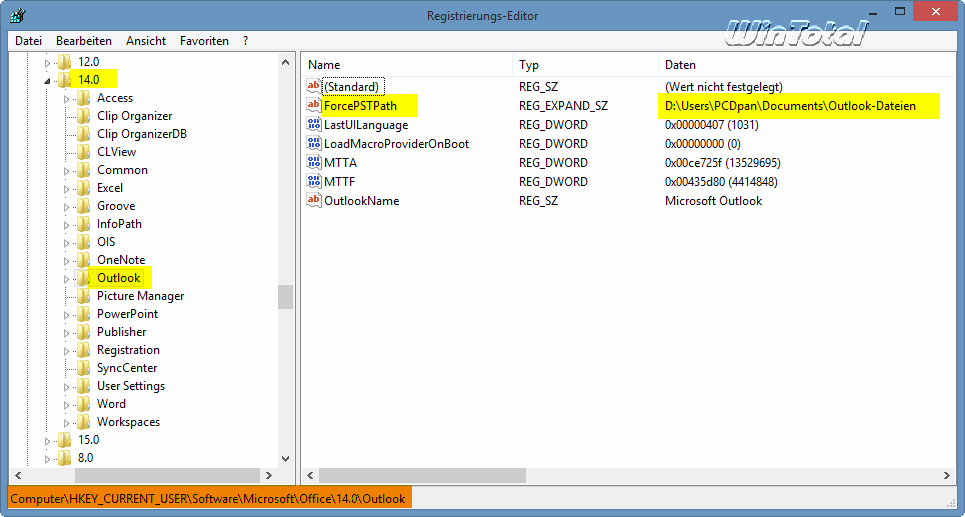Select the ForcePSTPath value name

coord(361,106)
